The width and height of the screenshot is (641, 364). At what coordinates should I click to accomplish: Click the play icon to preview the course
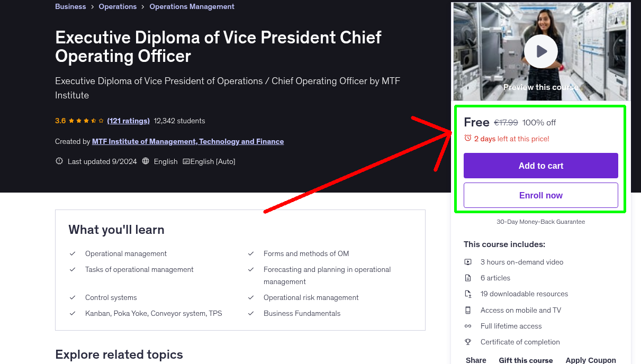[x=540, y=51]
